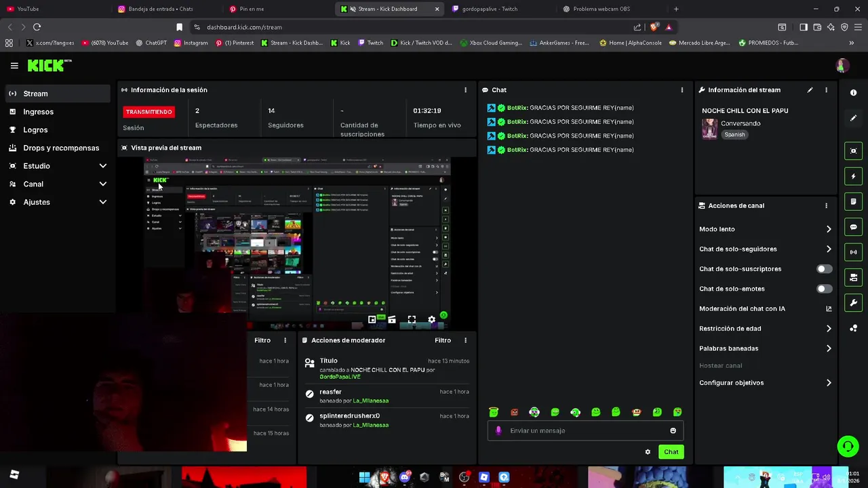Click the Conversando category thumbnail
The image size is (868, 488).
(709, 129)
